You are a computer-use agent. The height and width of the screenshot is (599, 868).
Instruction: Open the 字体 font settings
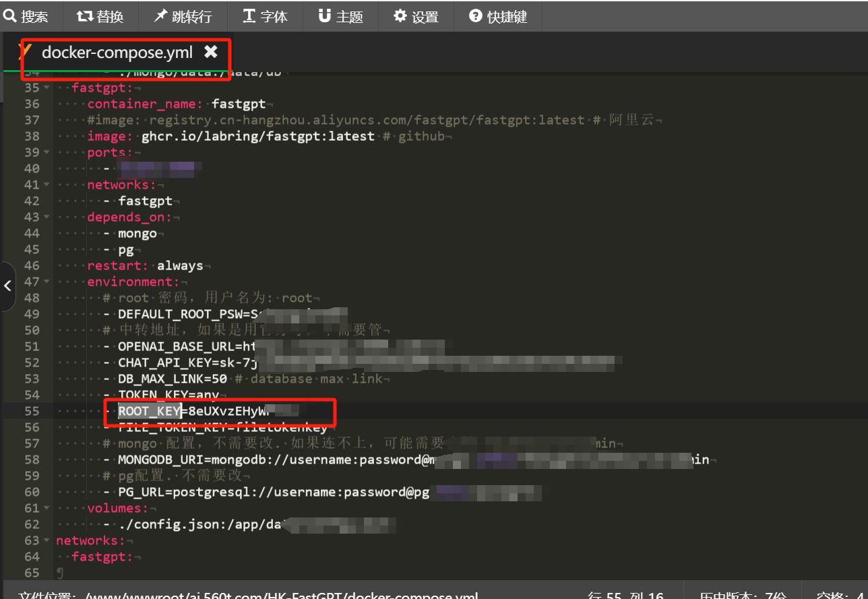click(x=265, y=16)
